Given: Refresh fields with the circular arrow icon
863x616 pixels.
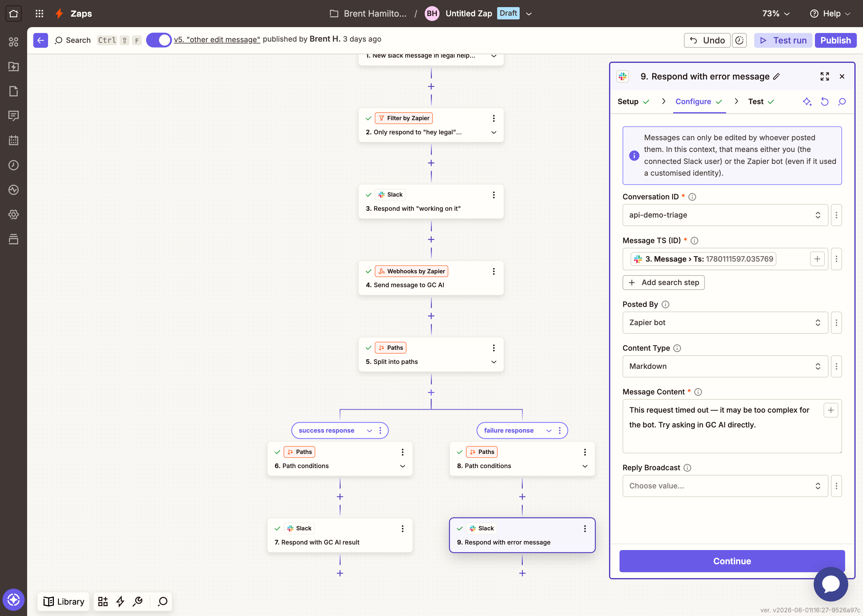Looking at the screenshot, I should [x=825, y=102].
